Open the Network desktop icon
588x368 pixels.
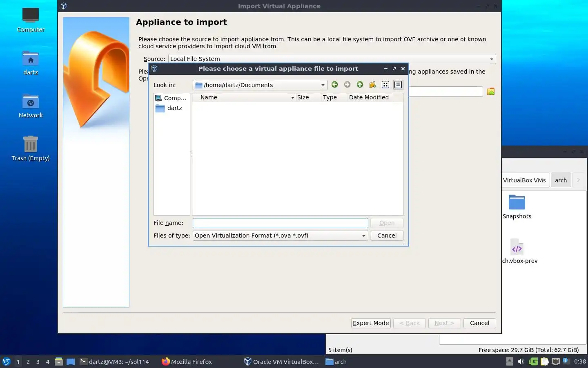coord(31,105)
